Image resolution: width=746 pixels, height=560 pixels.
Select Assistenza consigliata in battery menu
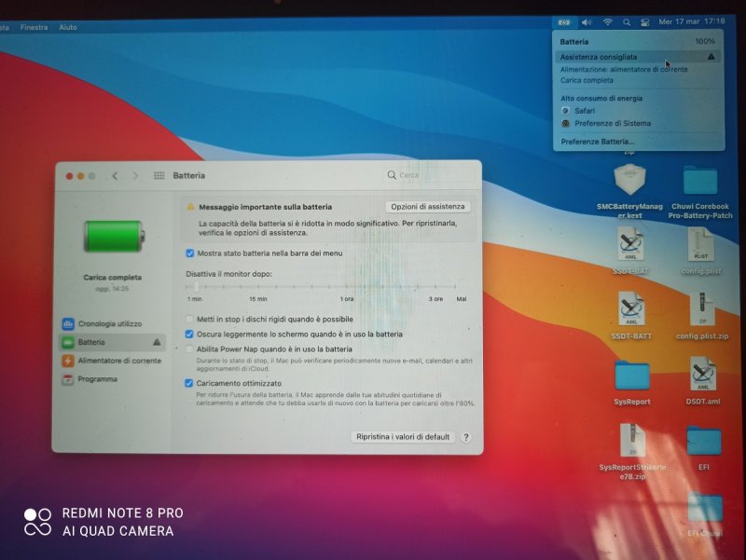coord(638,57)
